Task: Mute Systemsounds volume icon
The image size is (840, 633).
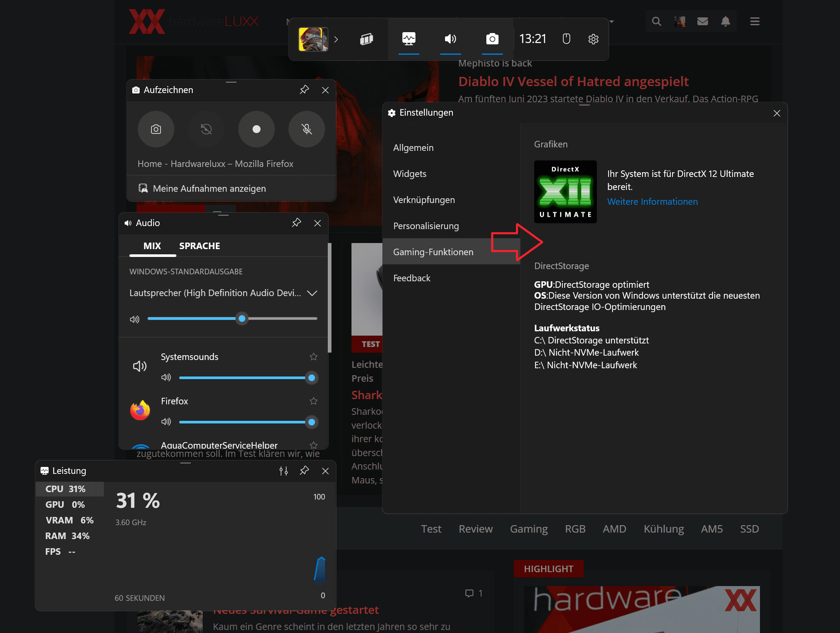Action: pos(166,377)
